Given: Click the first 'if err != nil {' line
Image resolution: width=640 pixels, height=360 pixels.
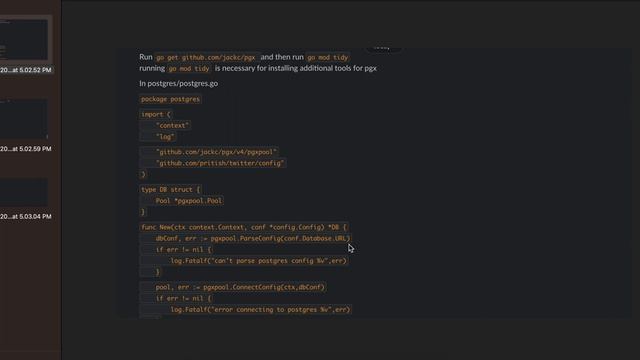Looking at the screenshot, I should pos(176,250).
